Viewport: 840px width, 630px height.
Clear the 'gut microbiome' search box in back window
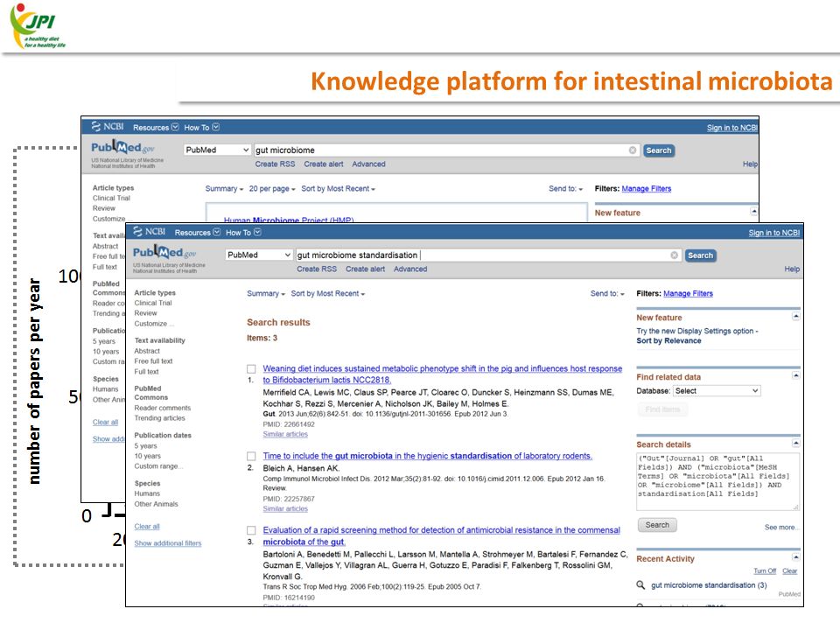click(x=632, y=150)
